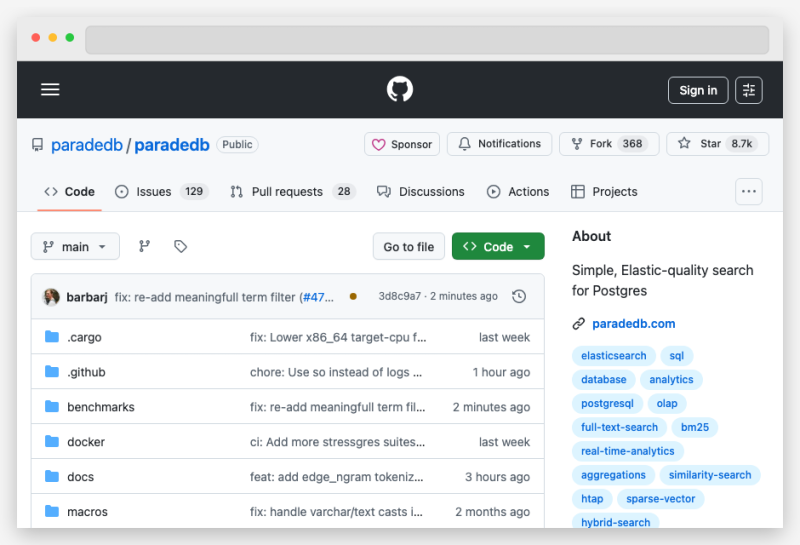Open the paradedb organization link

[x=87, y=145]
